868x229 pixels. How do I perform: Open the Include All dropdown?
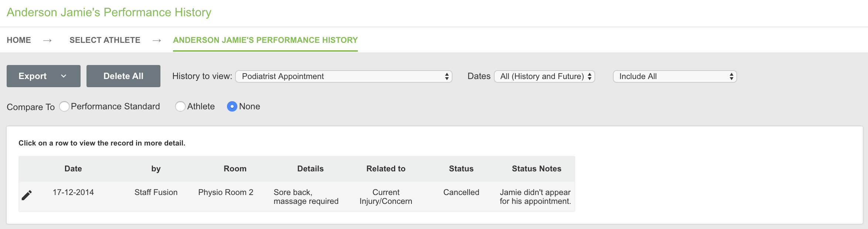(675, 76)
